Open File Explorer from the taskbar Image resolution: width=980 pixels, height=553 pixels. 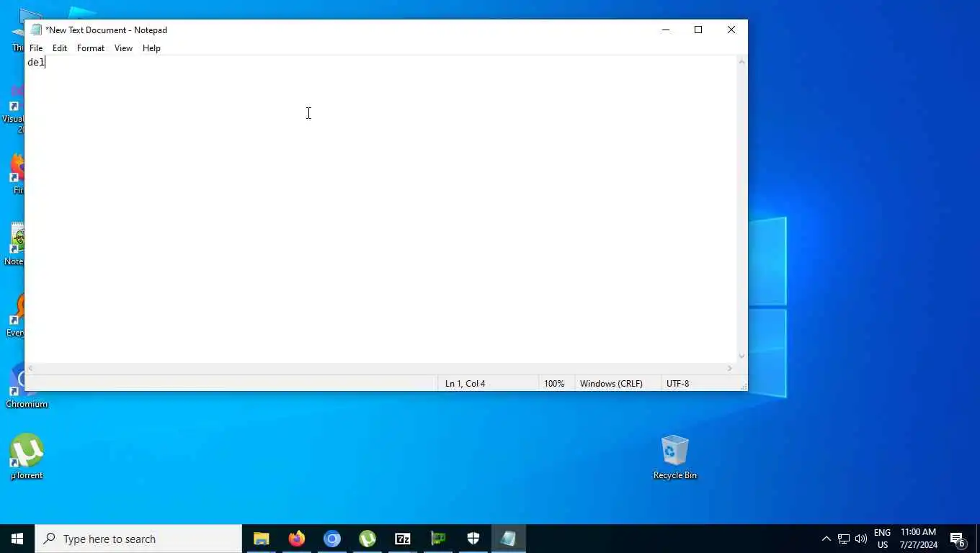point(261,539)
